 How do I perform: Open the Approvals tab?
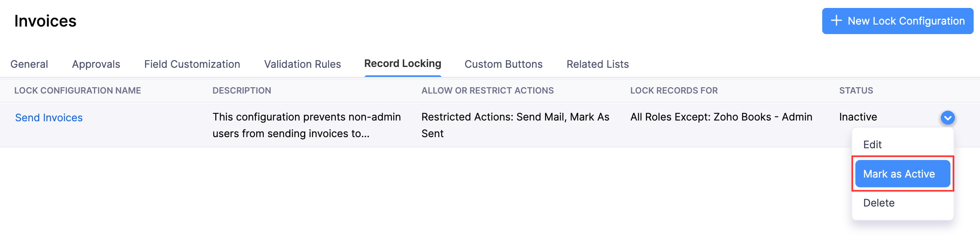pyautogui.click(x=96, y=64)
